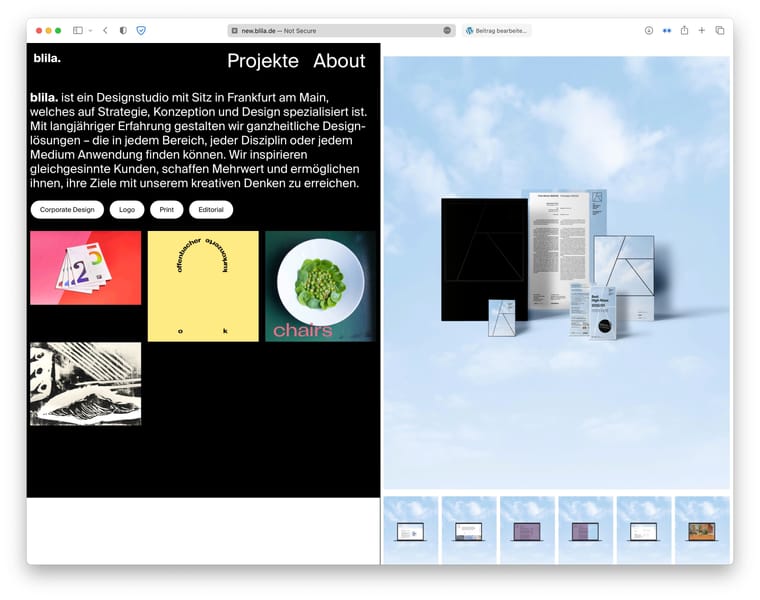
Task: Click the privacy report half-shield icon
Action: [123, 31]
